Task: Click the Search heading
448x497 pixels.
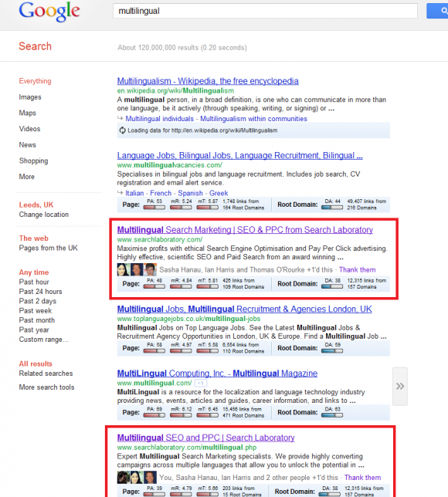Action: (x=35, y=46)
